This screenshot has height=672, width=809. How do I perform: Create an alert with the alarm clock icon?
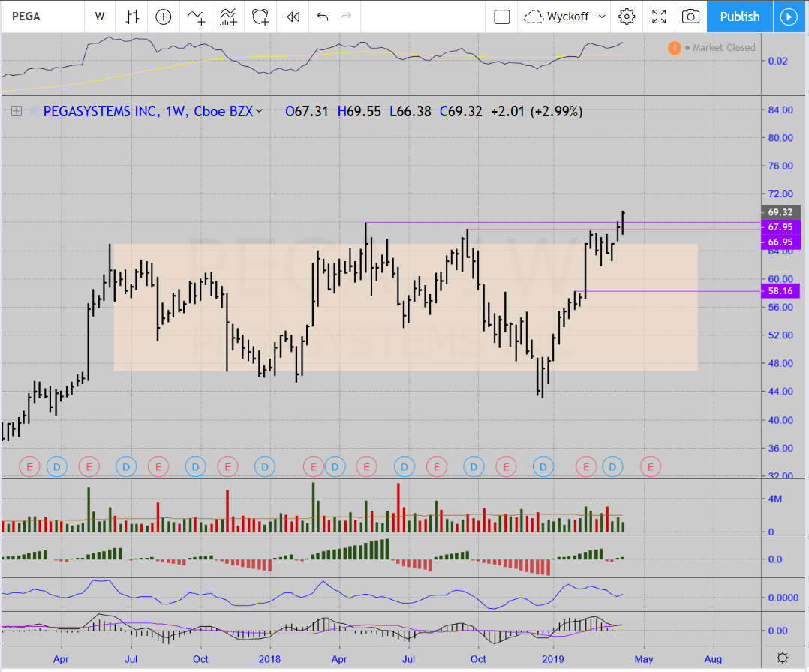pyautogui.click(x=260, y=16)
